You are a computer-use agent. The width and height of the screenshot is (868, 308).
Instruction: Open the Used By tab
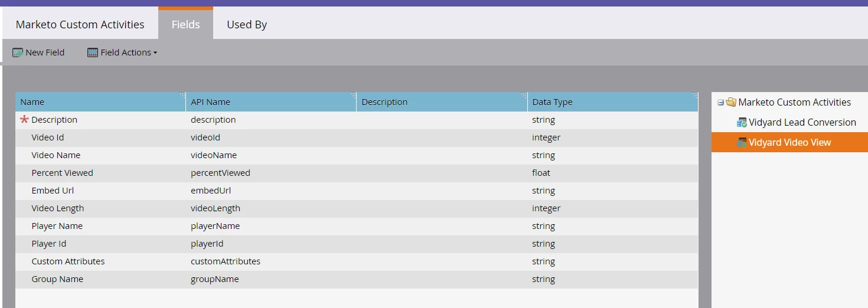[247, 25]
